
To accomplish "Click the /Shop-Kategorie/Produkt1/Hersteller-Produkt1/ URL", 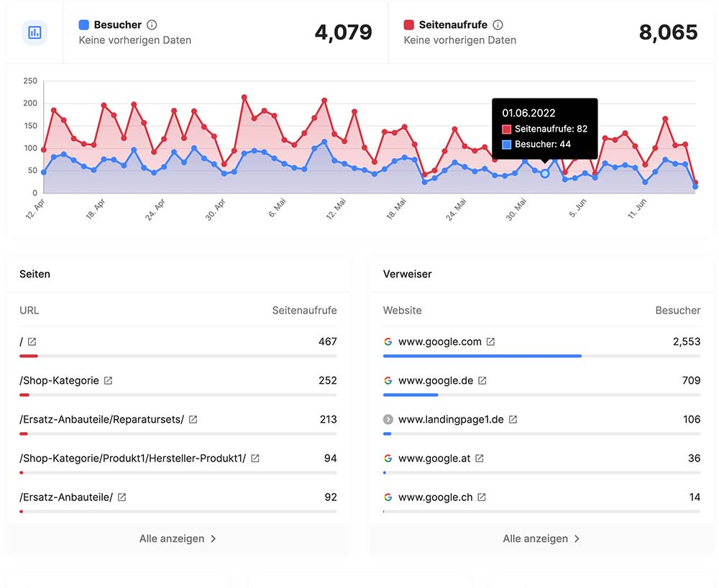I will click(133, 459).
